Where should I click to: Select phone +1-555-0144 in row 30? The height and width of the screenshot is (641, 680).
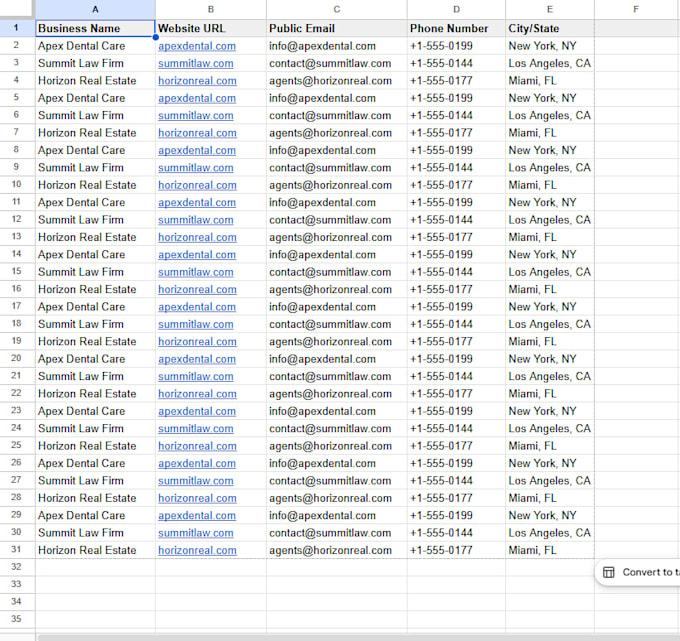click(456, 533)
